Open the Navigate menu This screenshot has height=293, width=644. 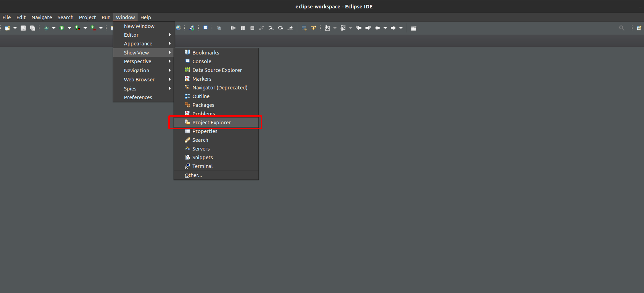(42, 17)
